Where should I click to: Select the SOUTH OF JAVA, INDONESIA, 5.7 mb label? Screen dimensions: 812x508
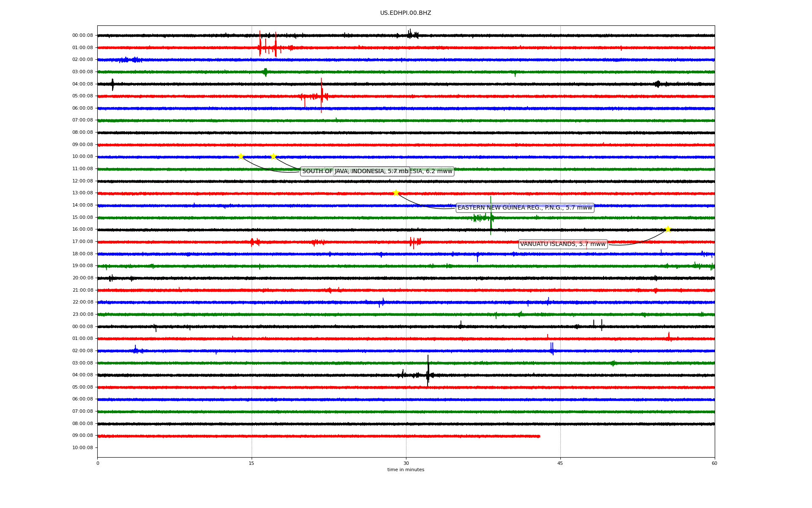click(x=355, y=171)
